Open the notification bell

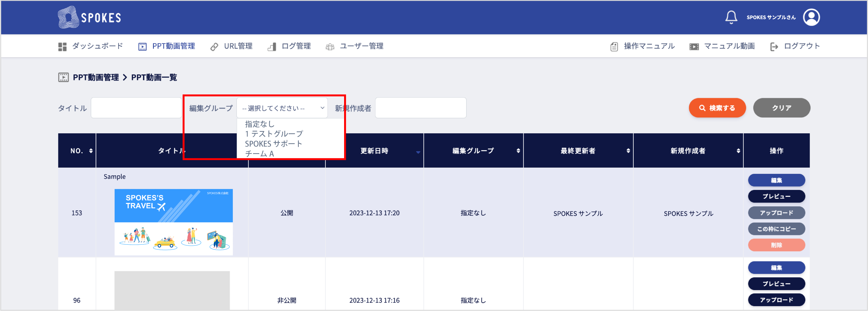[731, 17]
